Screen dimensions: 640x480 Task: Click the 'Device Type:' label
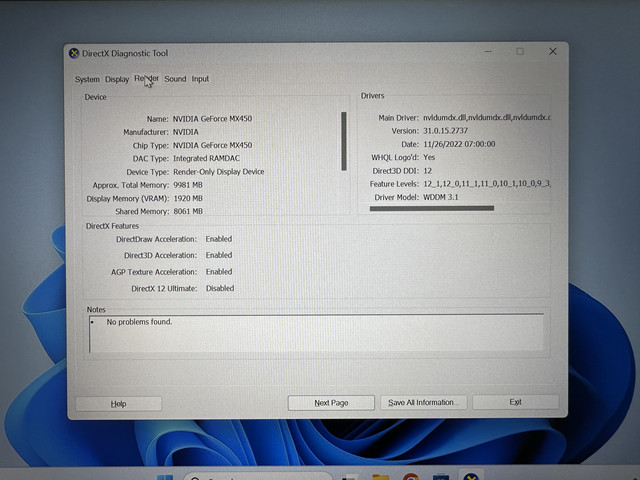pyautogui.click(x=147, y=172)
